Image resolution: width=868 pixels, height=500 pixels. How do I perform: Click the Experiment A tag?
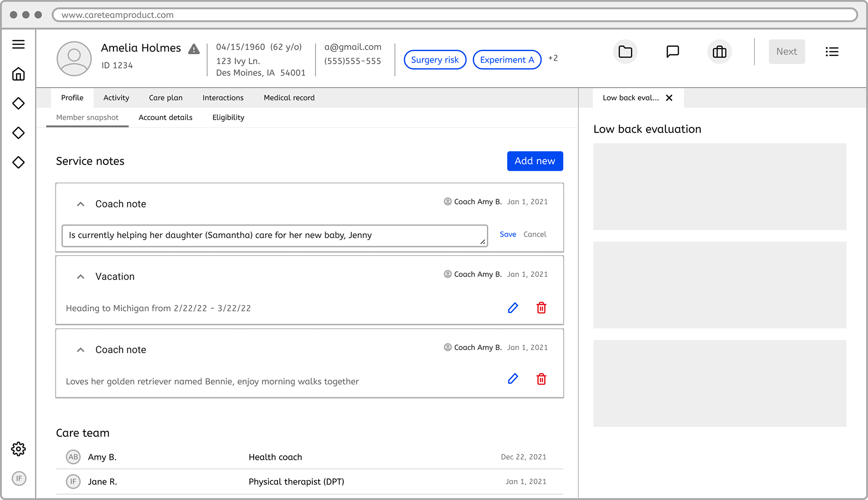point(507,60)
